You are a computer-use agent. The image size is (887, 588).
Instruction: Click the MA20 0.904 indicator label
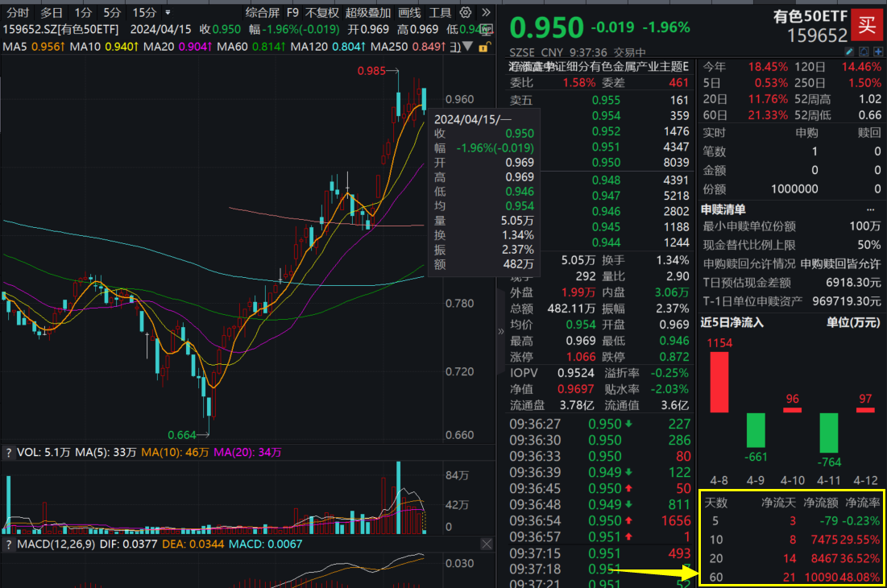[177, 47]
